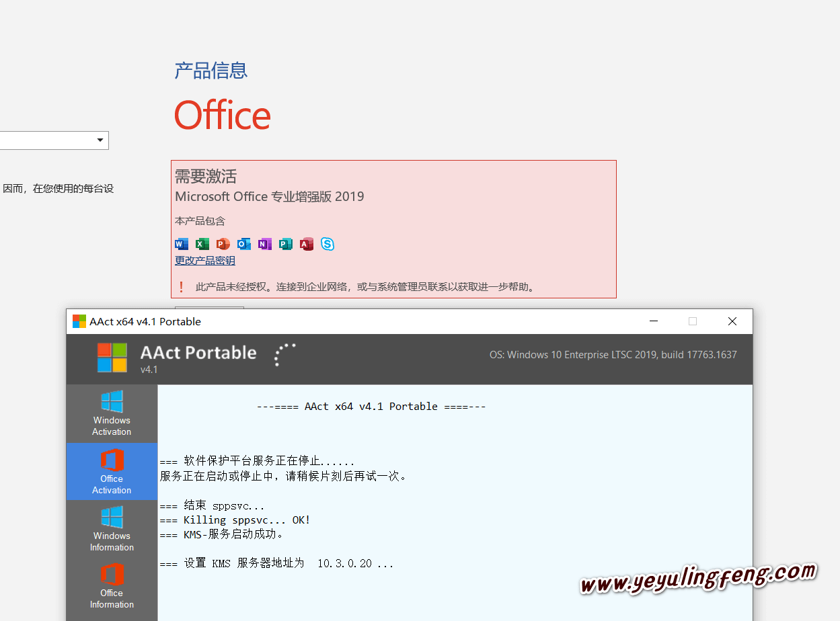The height and width of the screenshot is (621, 840).
Task: Click the v4.1 version label in header
Action: pos(149,370)
